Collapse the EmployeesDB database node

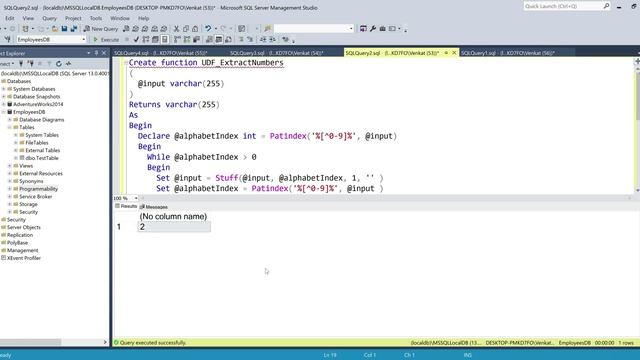(x=4, y=112)
